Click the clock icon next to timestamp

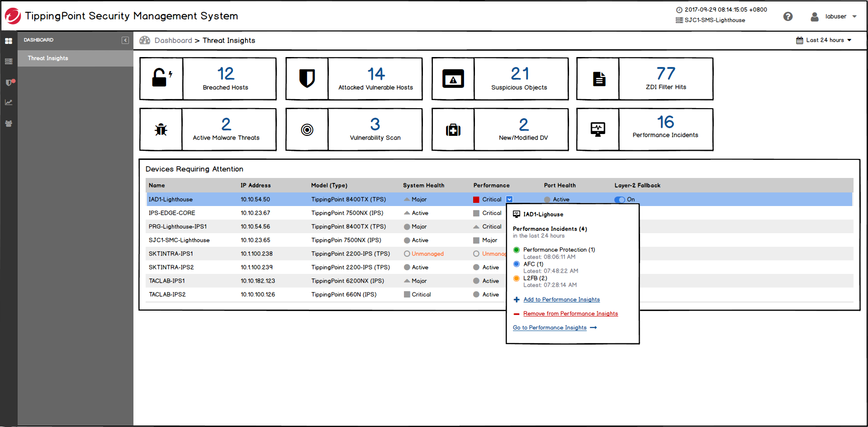(x=679, y=10)
